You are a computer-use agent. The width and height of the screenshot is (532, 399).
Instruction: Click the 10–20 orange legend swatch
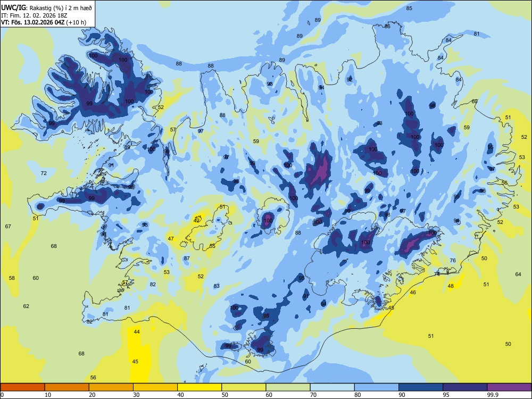click(67, 387)
